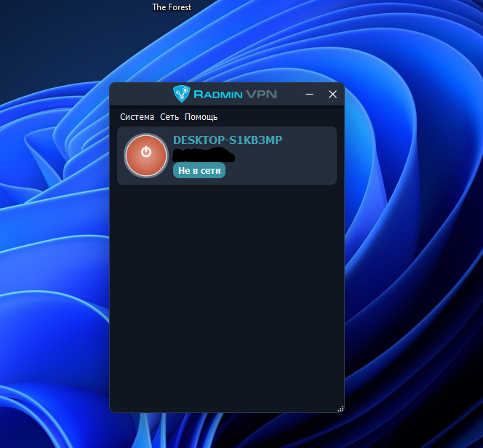
Task: Click the Не в сети status badge
Action: pyautogui.click(x=199, y=171)
